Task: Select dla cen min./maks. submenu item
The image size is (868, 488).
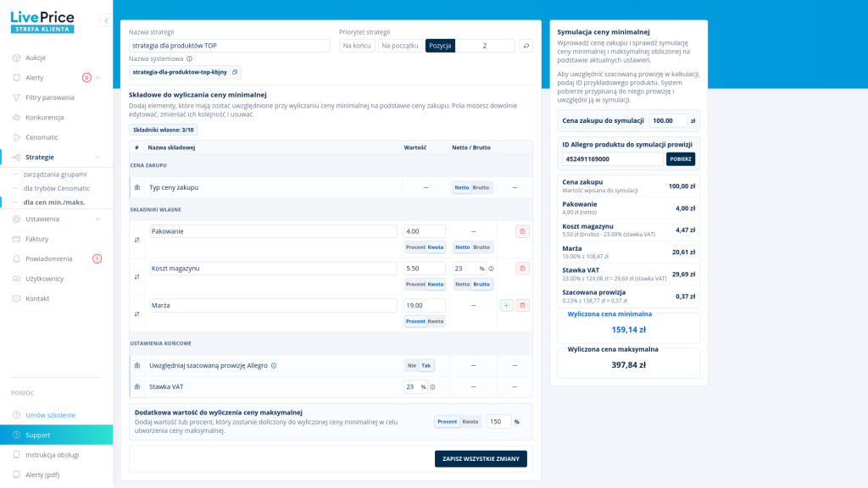Action: tap(53, 202)
